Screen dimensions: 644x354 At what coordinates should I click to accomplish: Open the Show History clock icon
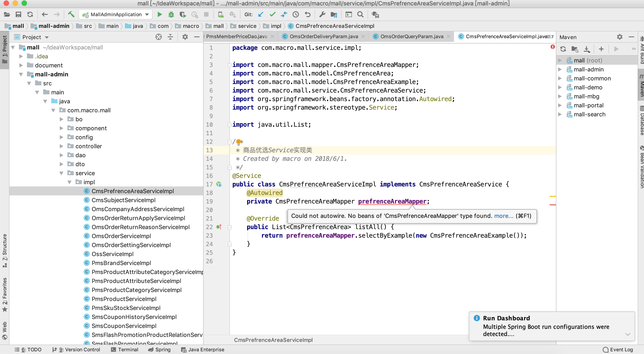point(296,15)
